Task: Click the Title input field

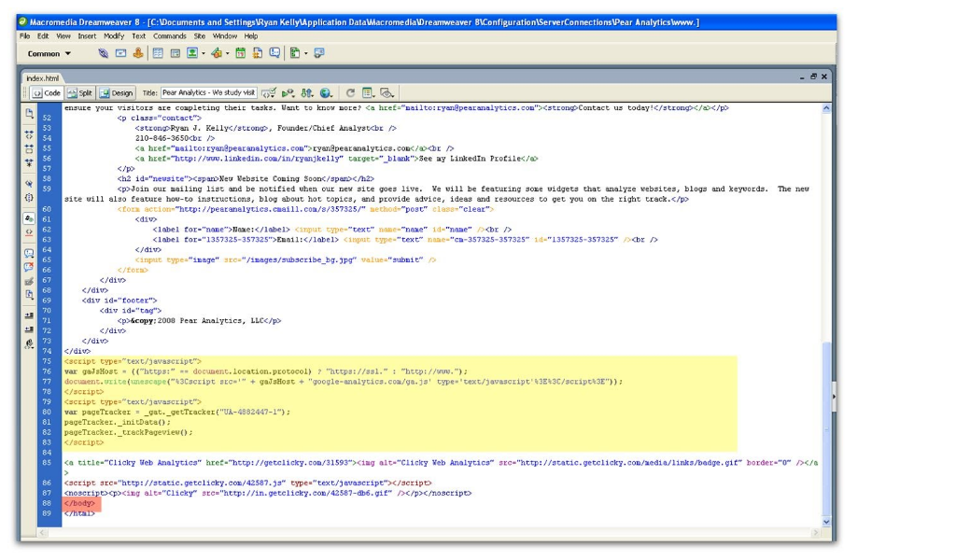Action: [208, 93]
